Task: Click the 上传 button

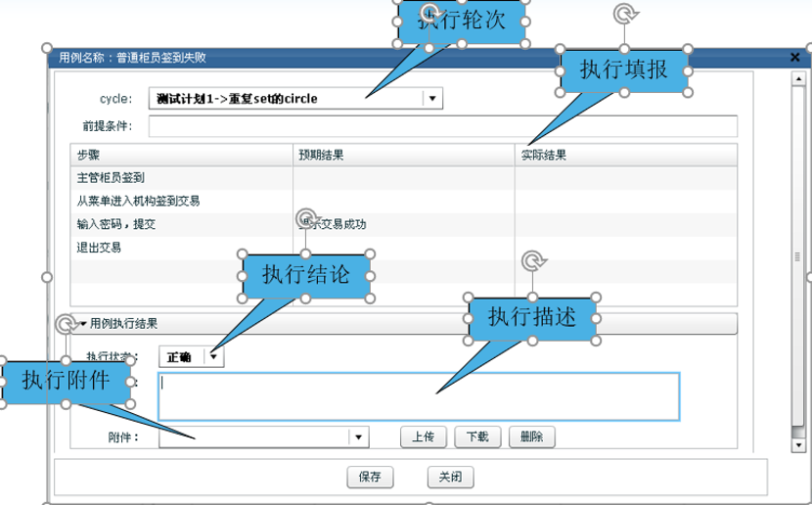Action: pyautogui.click(x=424, y=437)
